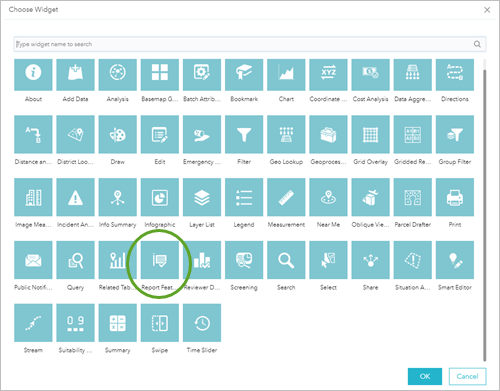Select the Draw widget icon
500x391 pixels.
pyautogui.click(x=117, y=134)
